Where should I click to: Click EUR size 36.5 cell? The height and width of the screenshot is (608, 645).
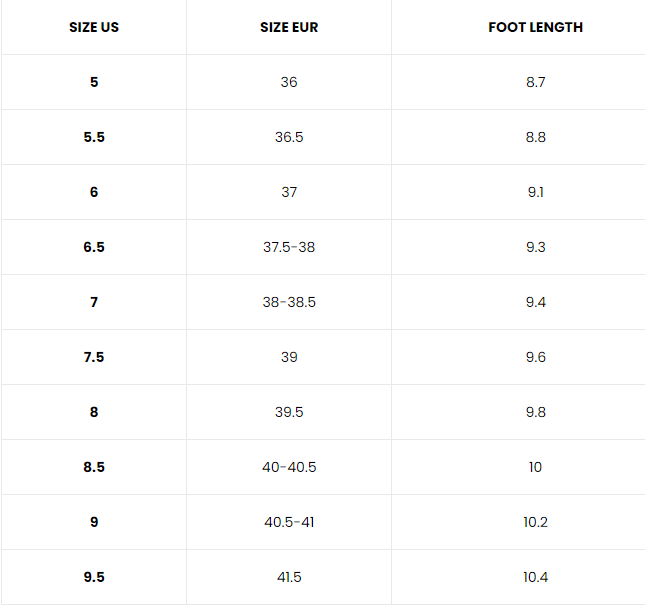pyautogui.click(x=289, y=137)
